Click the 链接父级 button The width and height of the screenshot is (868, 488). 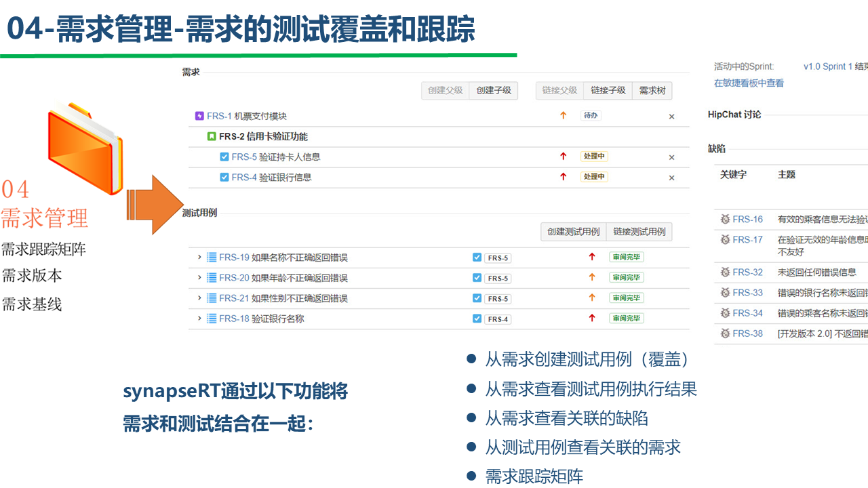click(559, 90)
